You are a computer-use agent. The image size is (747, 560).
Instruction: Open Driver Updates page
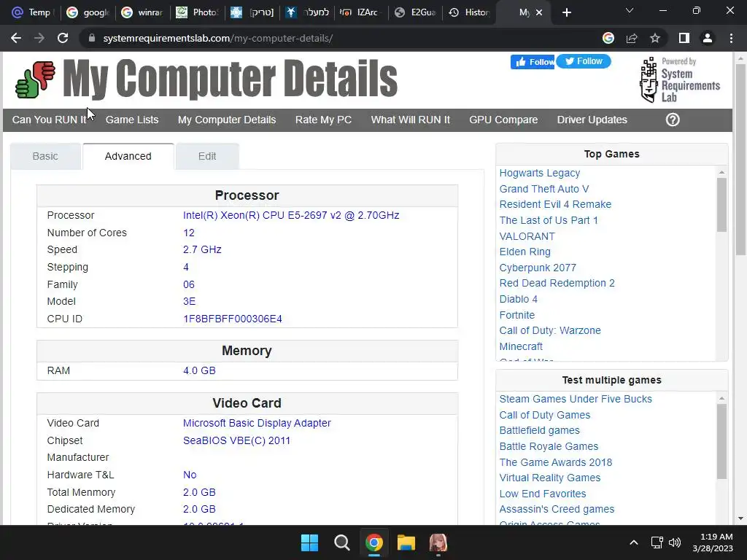pos(592,120)
